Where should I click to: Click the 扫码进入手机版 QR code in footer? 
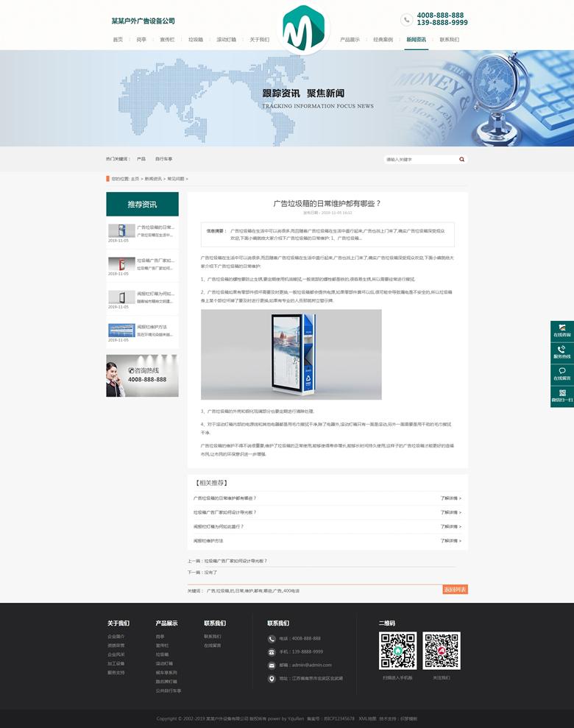click(x=397, y=651)
